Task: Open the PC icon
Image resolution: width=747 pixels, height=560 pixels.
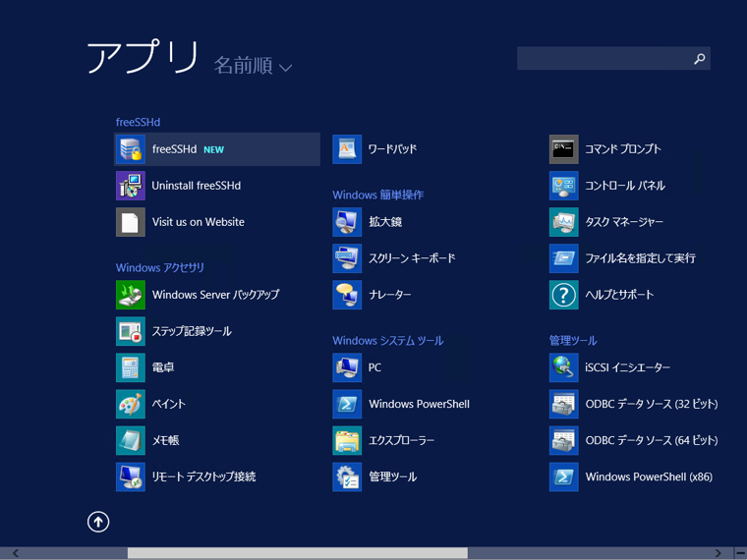Action: point(347,367)
